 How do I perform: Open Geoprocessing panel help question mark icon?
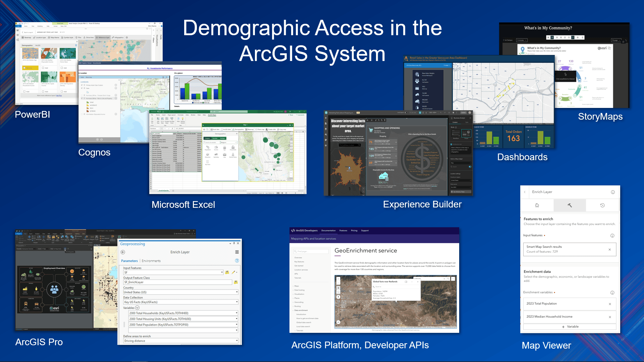point(237,260)
